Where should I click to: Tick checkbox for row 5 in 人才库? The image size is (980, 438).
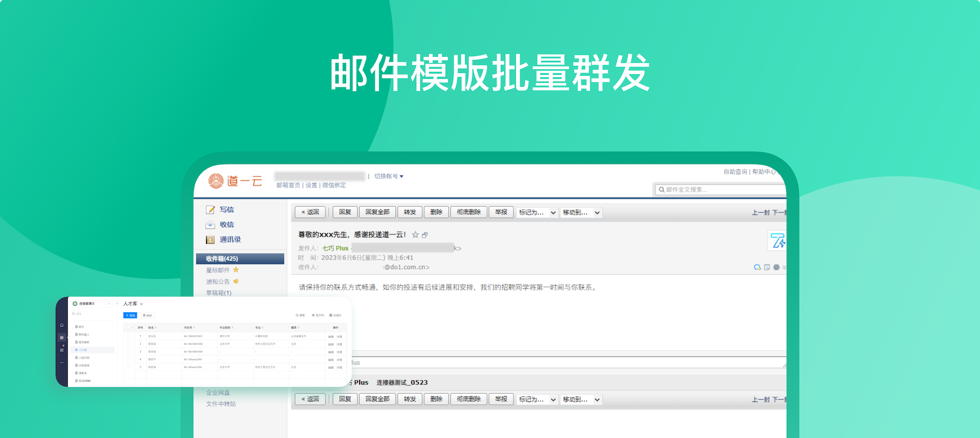click(x=129, y=367)
